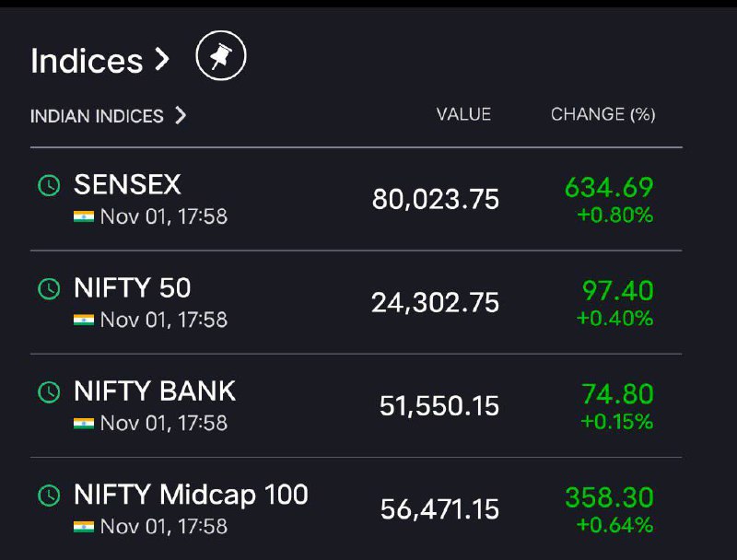Image resolution: width=737 pixels, height=560 pixels.
Task: Click the clock icon beside NIFTY Midcap 100
Action: [x=49, y=496]
